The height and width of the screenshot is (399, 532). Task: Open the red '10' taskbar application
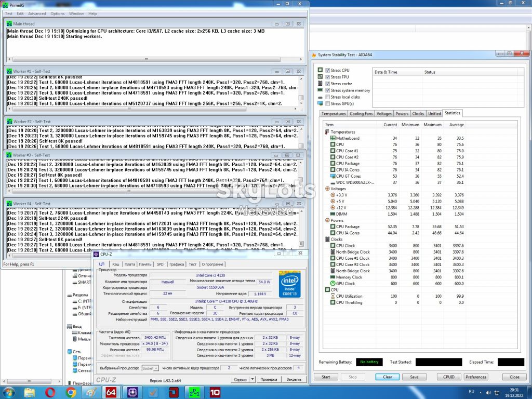[x=215, y=393]
